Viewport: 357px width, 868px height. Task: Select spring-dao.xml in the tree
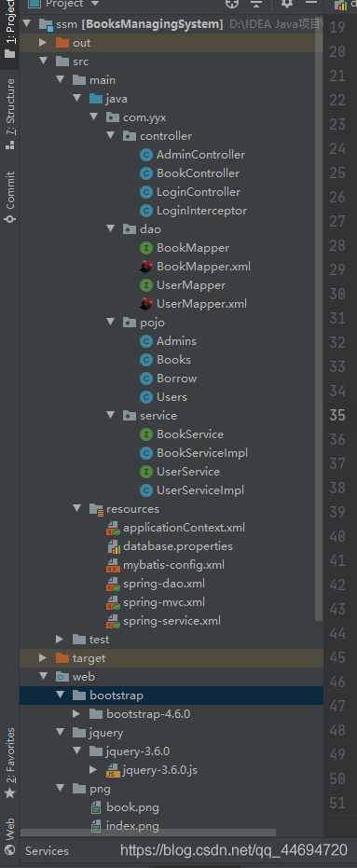point(164,584)
